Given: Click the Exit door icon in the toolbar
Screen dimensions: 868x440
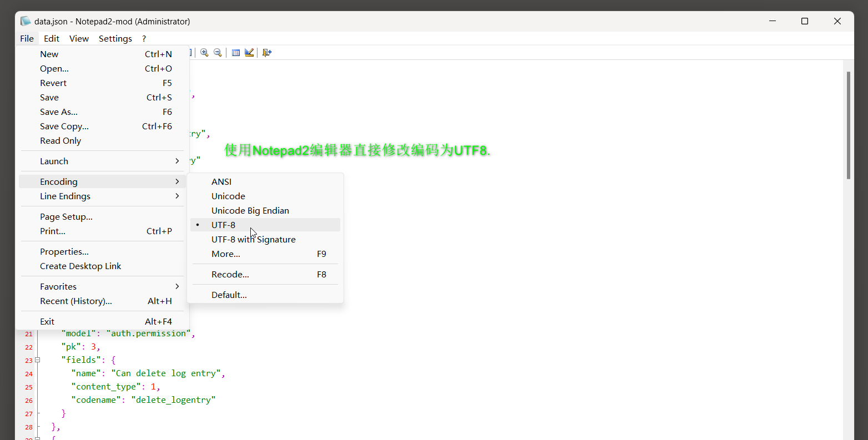Looking at the screenshot, I should 267,52.
